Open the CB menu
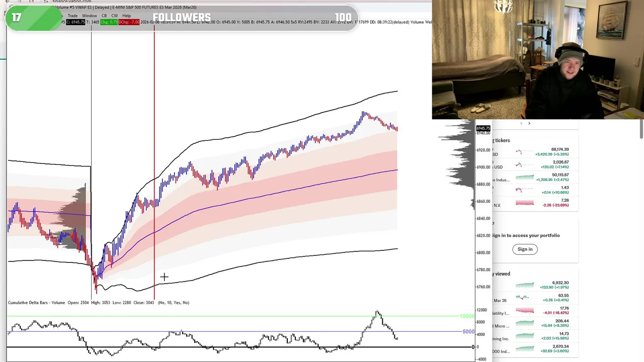 (104, 16)
